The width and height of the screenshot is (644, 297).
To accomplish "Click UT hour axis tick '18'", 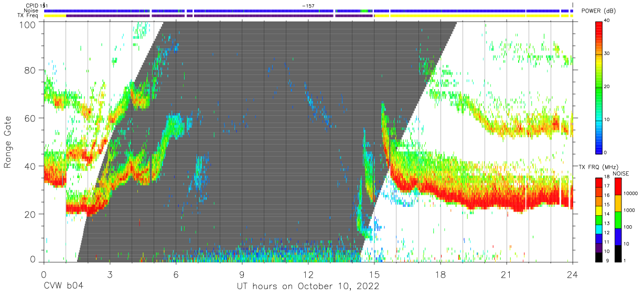I will [x=441, y=274].
